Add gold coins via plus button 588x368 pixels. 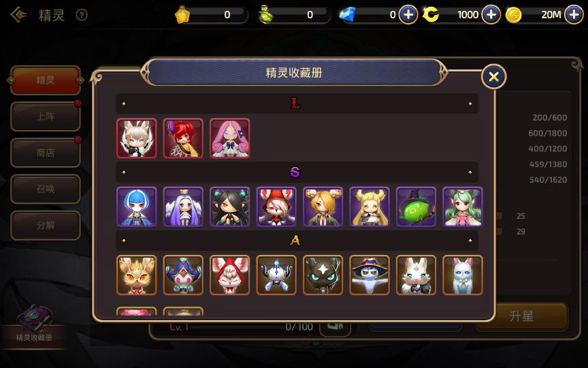[x=574, y=14]
